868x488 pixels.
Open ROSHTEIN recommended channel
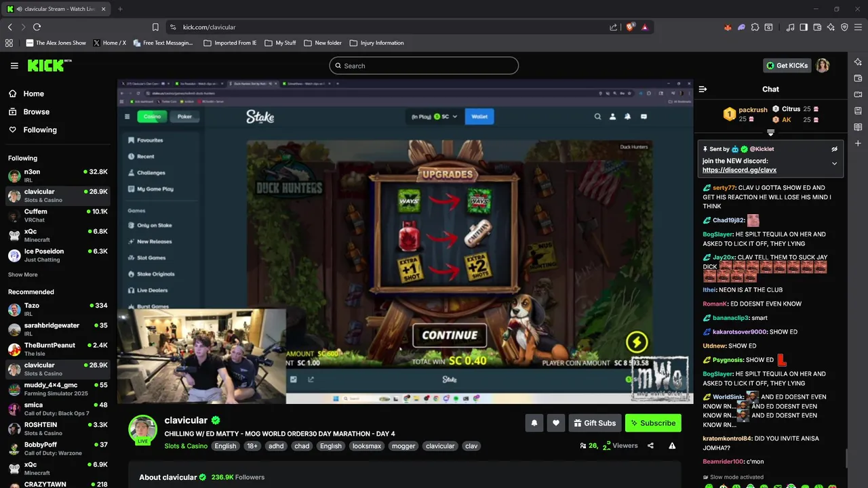click(x=58, y=428)
